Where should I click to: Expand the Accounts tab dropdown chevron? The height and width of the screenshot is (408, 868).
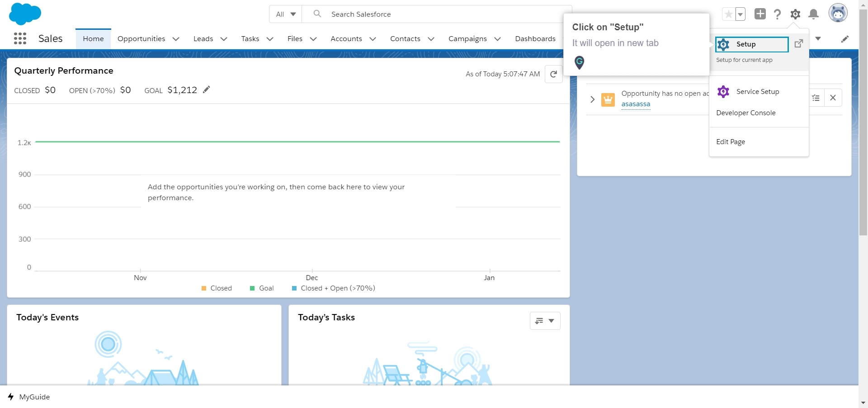point(373,39)
